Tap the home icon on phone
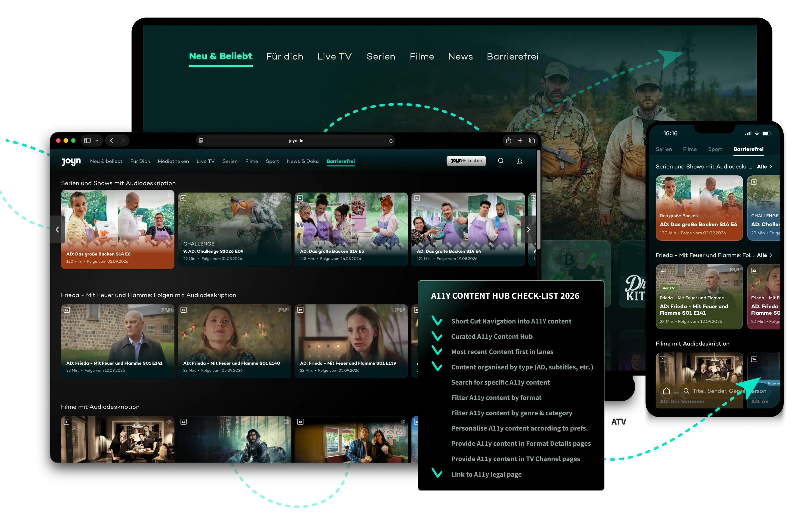This screenshot has height=519, width=812. pos(666,391)
